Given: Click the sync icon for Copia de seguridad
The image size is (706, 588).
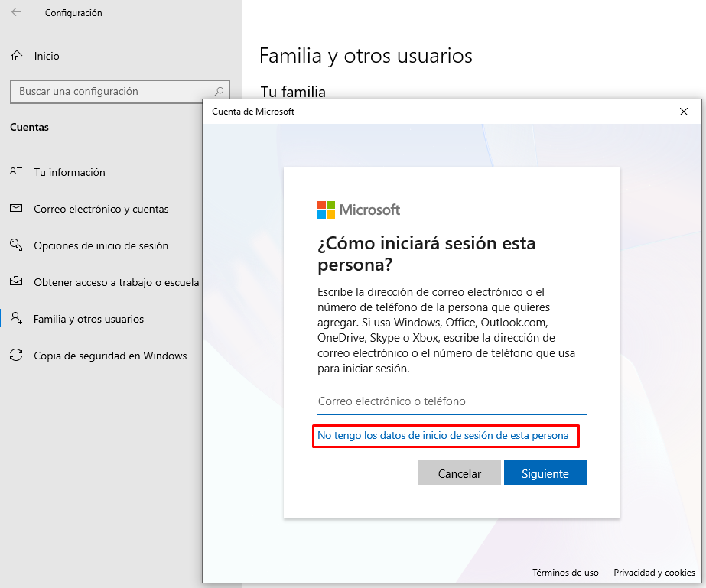Looking at the screenshot, I should click(x=16, y=356).
